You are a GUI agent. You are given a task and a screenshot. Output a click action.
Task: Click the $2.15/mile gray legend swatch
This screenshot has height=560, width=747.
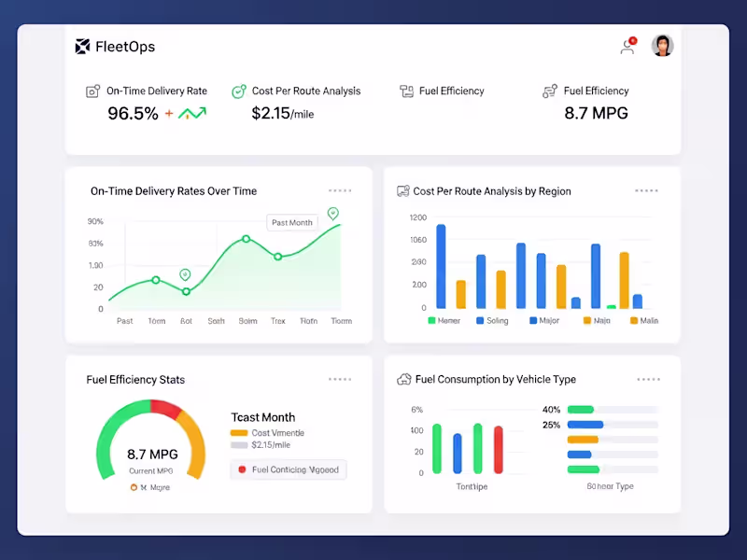tap(239, 445)
